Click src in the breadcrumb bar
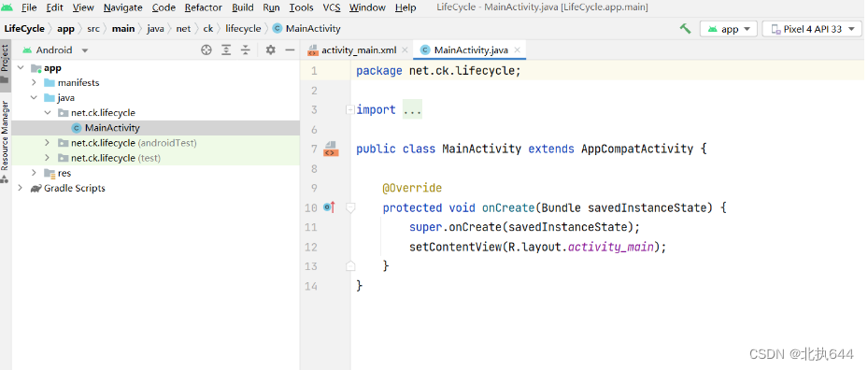Image resolution: width=868 pixels, height=370 pixels. pyautogui.click(x=93, y=28)
